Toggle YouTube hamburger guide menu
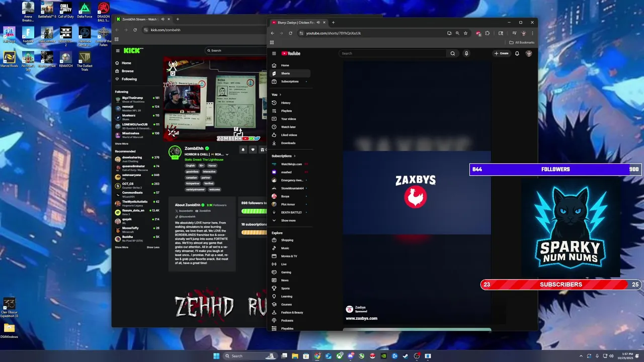 tap(274, 53)
